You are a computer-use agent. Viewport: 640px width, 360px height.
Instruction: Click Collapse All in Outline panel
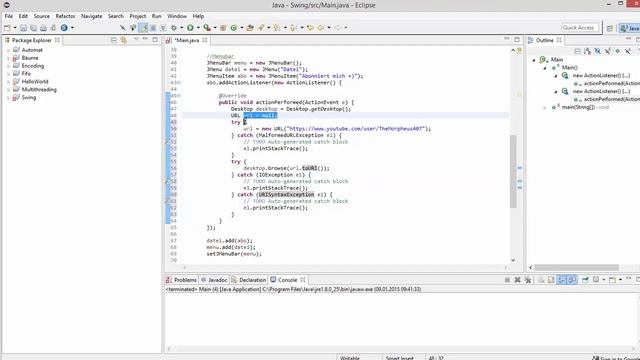(x=577, y=51)
